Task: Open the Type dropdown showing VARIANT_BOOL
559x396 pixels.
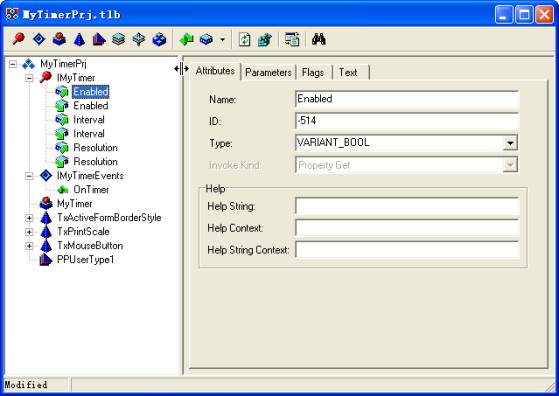Action: point(510,143)
